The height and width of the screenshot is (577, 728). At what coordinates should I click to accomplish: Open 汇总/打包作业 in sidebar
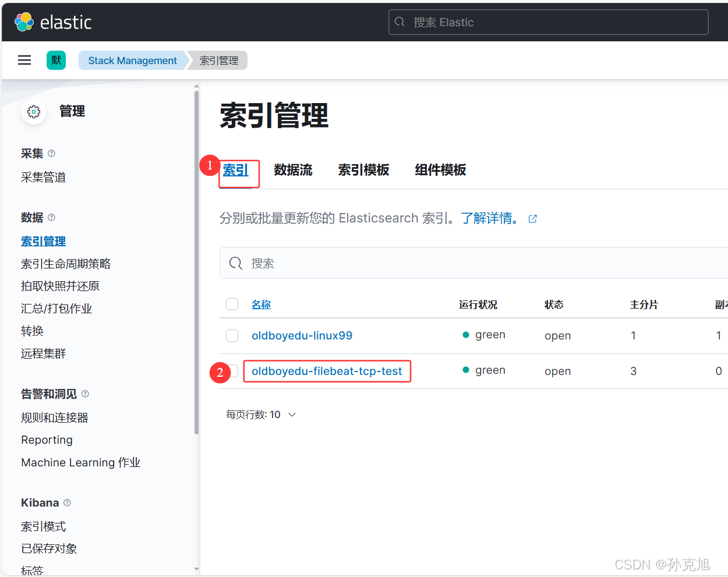pyautogui.click(x=56, y=309)
